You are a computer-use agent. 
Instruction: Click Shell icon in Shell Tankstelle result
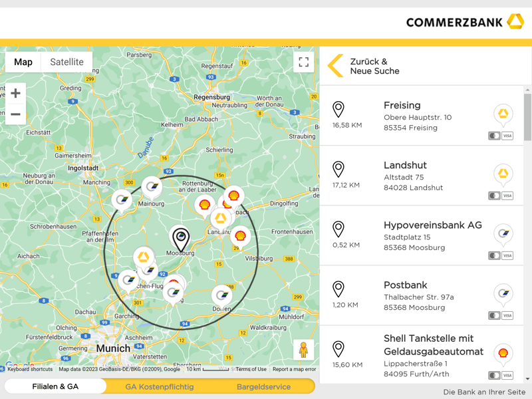click(x=503, y=353)
